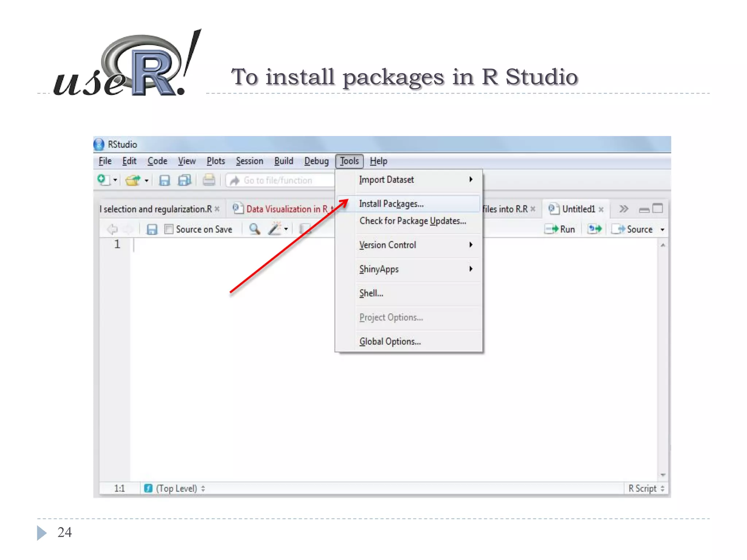Image resolution: width=747 pixels, height=560 pixels.
Task: Minimize the source pane
Action: 644,210
